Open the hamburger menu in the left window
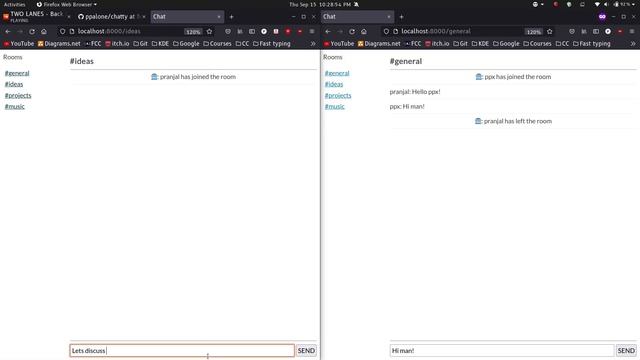 [x=312, y=31]
